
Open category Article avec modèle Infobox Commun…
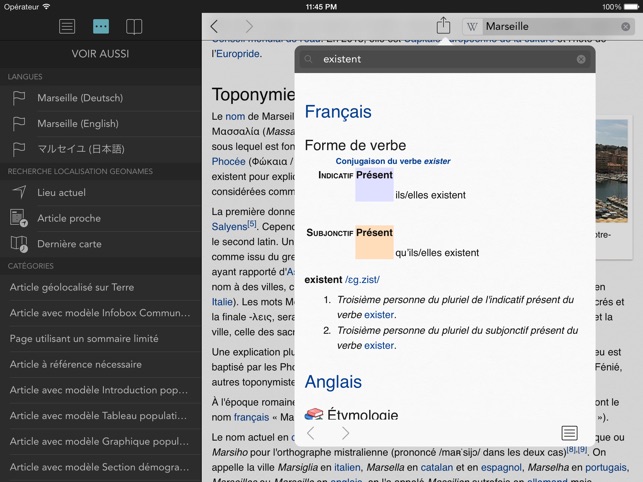[x=100, y=313]
